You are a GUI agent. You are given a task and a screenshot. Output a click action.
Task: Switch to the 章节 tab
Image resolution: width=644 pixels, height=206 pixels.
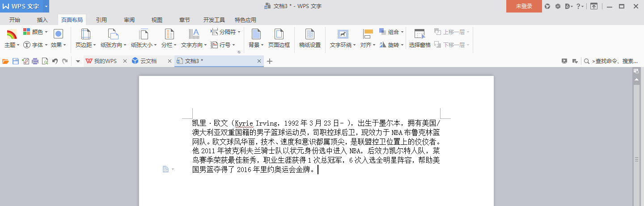[x=185, y=20]
